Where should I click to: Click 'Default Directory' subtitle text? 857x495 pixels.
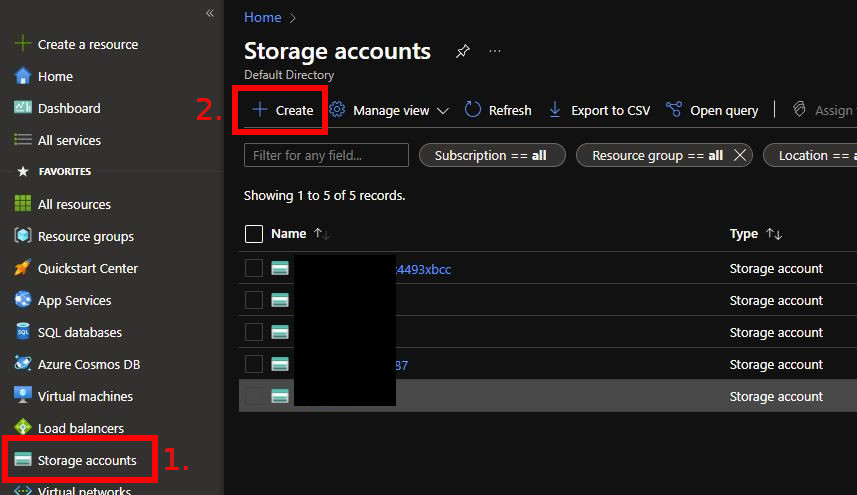289,75
